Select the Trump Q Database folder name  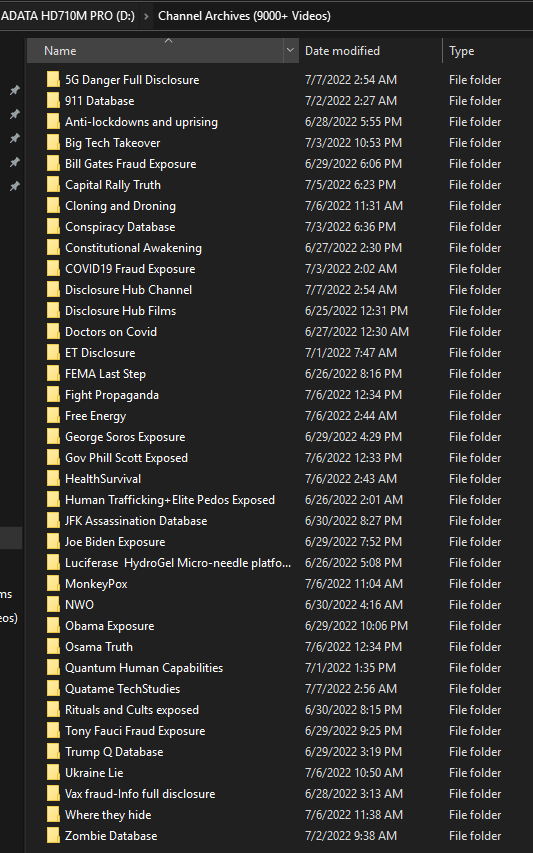(x=114, y=752)
